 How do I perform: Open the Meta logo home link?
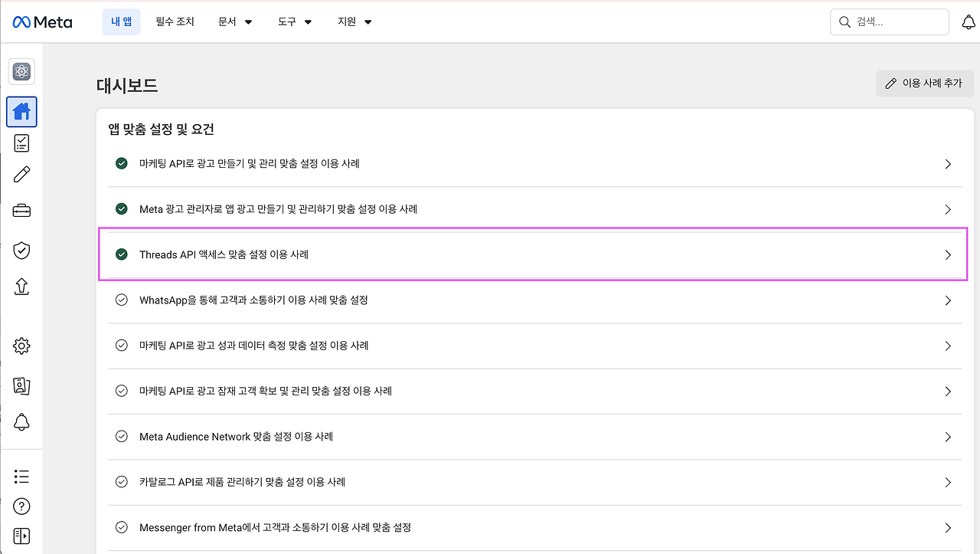(42, 22)
